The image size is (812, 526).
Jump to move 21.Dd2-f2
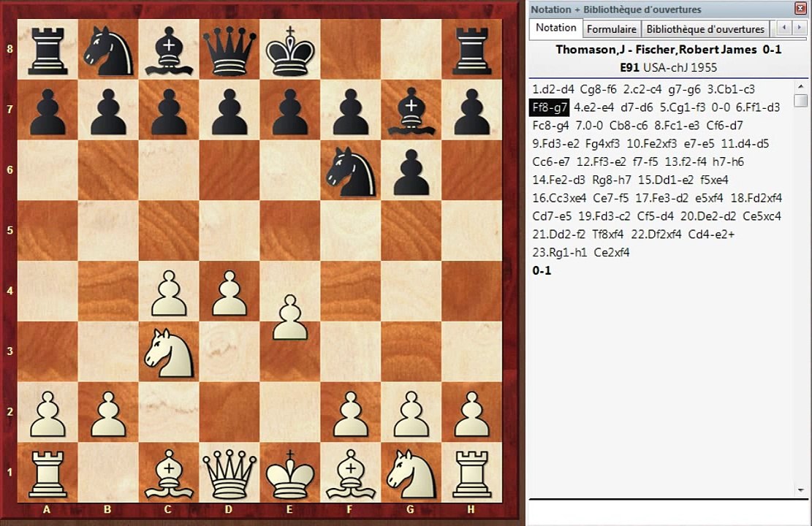point(559,234)
